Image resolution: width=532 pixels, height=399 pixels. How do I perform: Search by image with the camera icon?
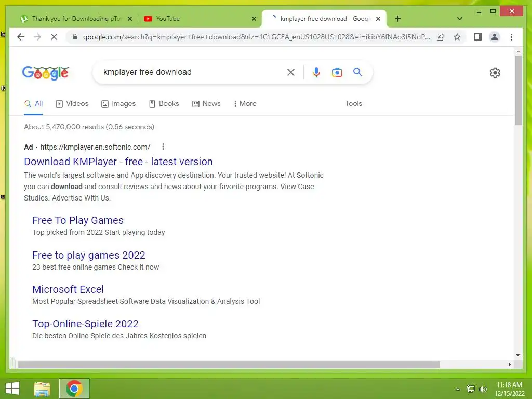(x=337, y=72)
